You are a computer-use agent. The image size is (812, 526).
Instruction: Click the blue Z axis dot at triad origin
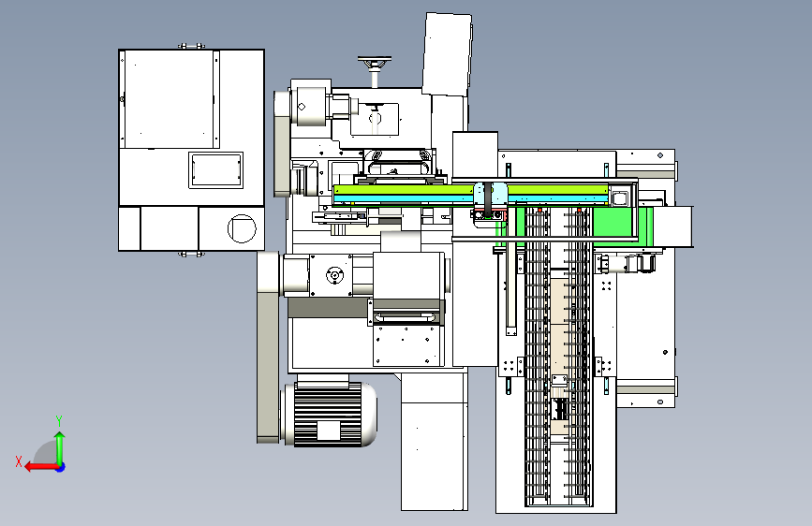coord(61,467)
